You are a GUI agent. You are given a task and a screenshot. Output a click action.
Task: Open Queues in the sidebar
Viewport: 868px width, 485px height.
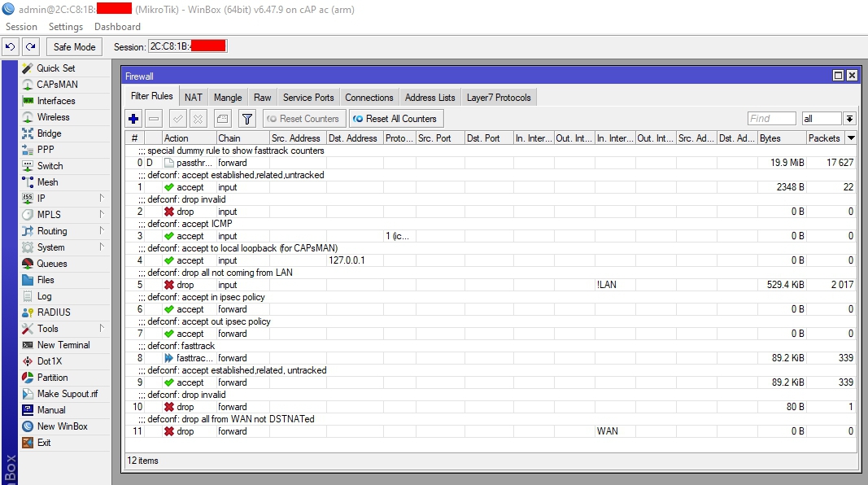click(x=52, y=264)
